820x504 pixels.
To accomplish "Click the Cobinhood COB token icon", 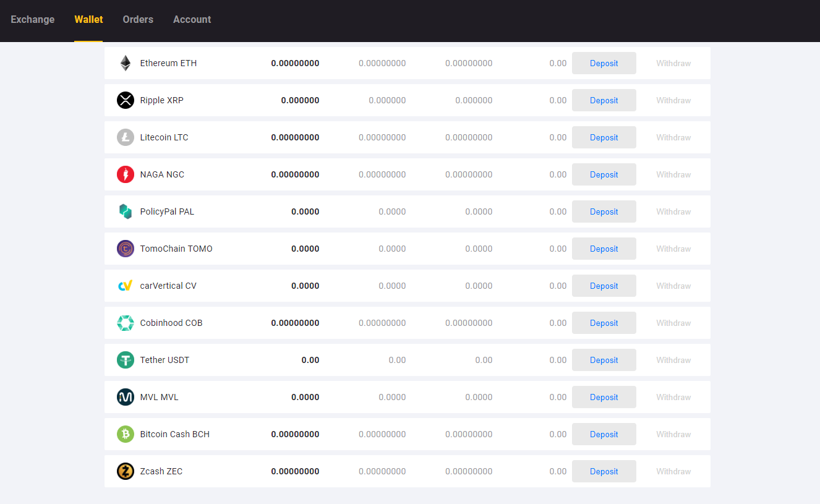I will pos(126,322).
